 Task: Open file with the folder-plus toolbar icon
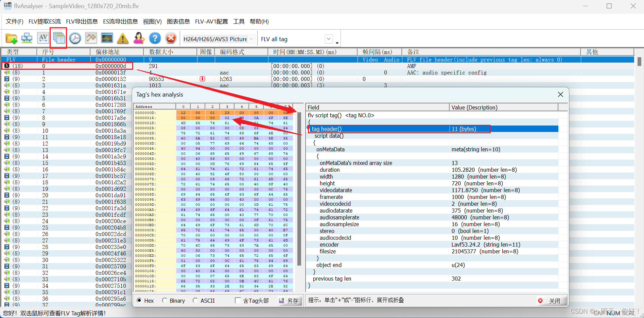point(11,38)
